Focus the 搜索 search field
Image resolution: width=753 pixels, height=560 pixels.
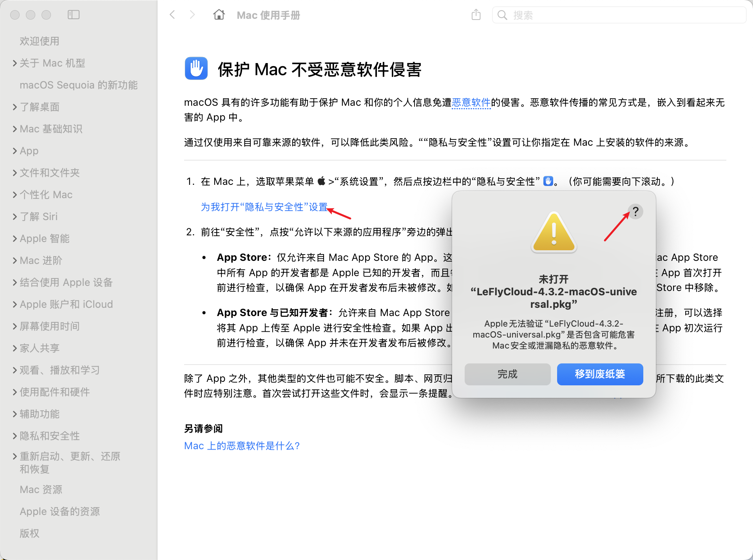pyautogui.click(x=619, y=15)
